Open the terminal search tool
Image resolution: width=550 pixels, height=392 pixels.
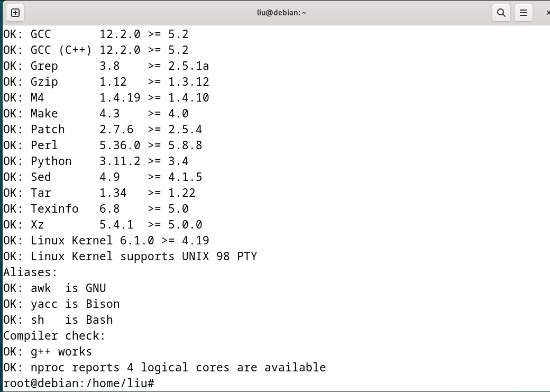(x=501, y=13)
